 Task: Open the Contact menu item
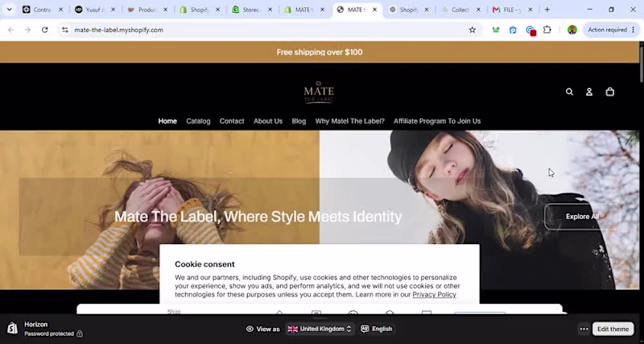pos(232,121)
